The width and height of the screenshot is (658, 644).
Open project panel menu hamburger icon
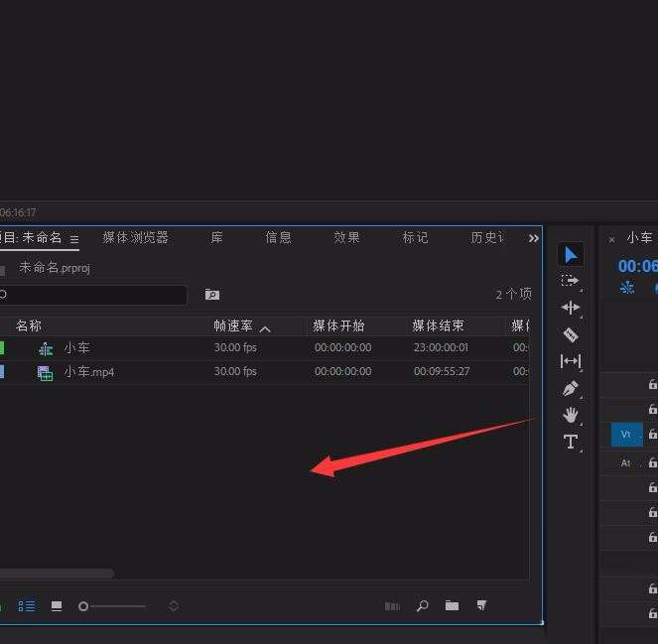tap(74, 239)
